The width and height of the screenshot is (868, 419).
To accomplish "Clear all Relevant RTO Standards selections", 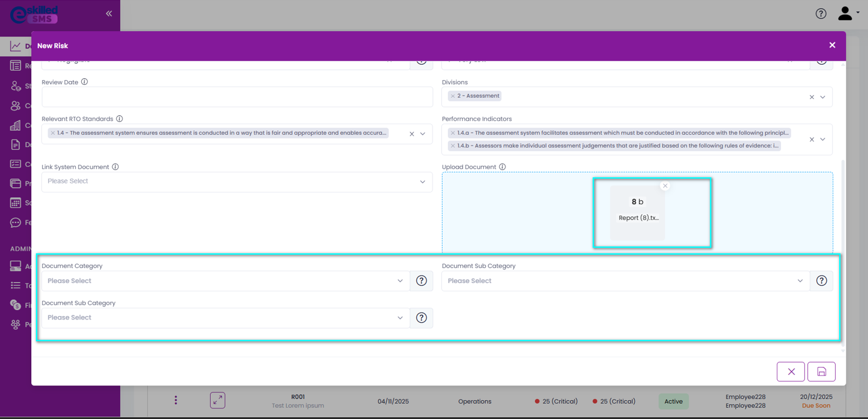I will coord(412,134).
